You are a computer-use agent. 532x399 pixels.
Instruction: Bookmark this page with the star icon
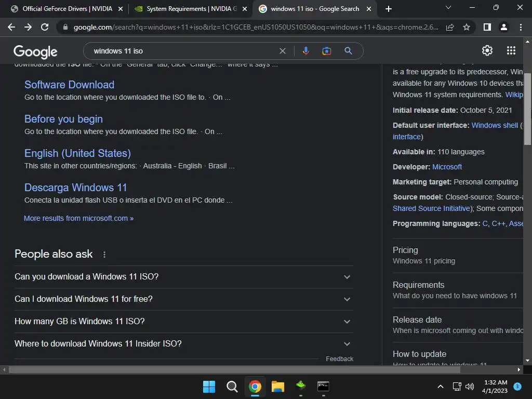point(467,27)
